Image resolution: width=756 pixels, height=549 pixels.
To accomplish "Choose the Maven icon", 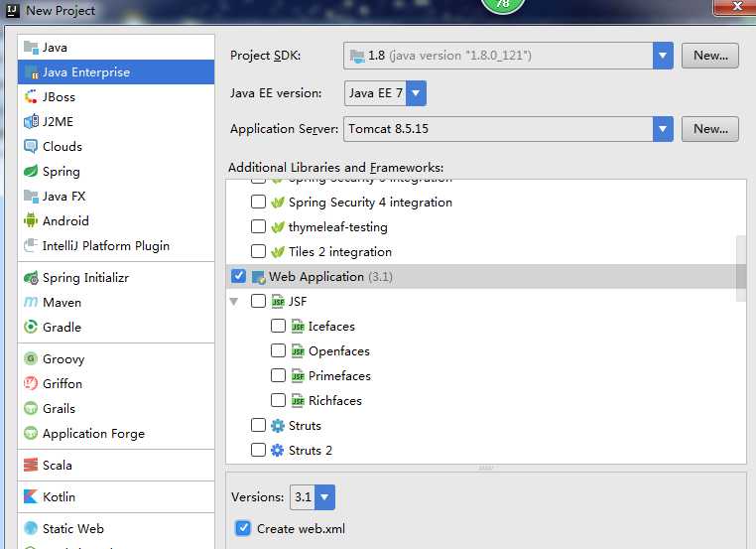I will click(x=31, y=303).
